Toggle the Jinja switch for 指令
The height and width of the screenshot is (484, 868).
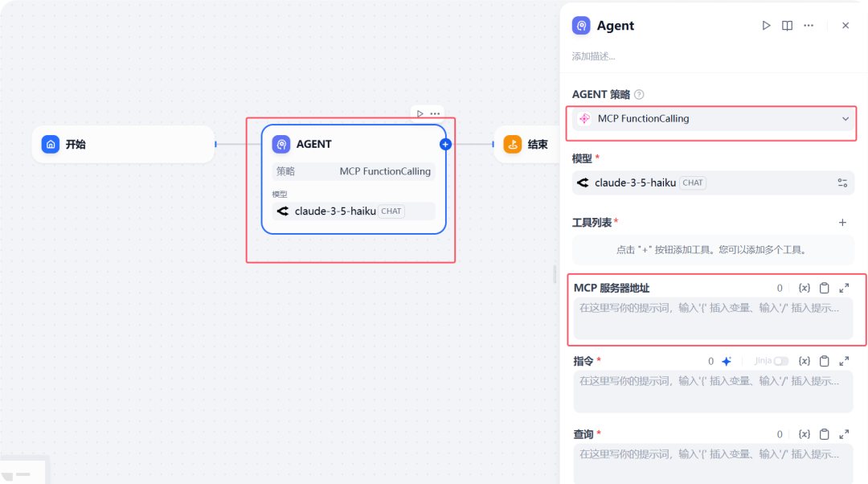780,361
